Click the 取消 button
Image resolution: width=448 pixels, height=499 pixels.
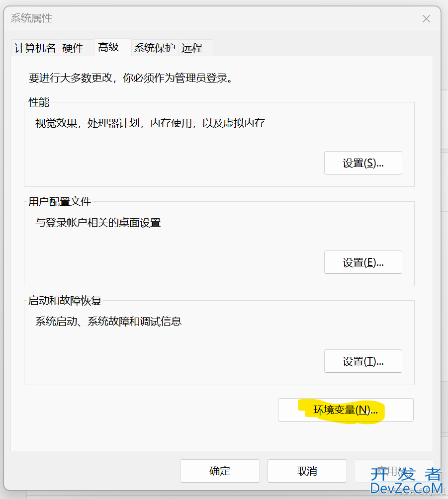[307, 471]
